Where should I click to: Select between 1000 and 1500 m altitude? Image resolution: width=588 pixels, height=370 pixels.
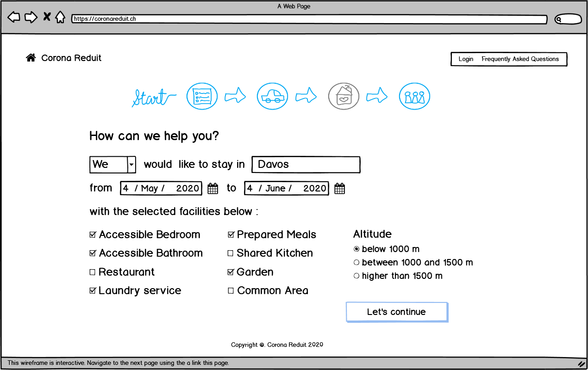[357, 262]
